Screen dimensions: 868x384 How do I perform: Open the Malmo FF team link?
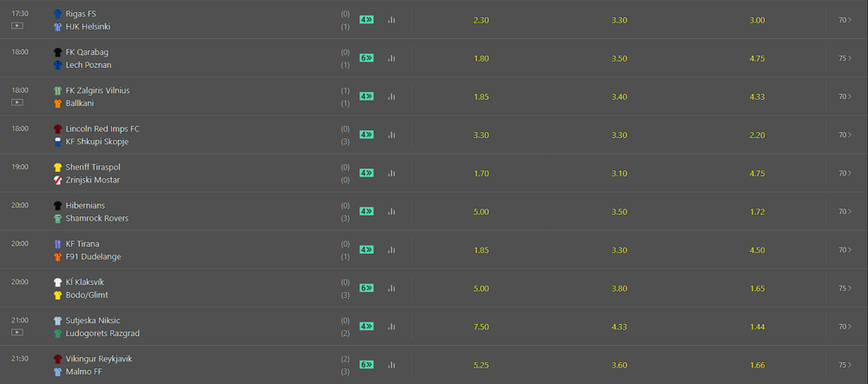(83, 372)
